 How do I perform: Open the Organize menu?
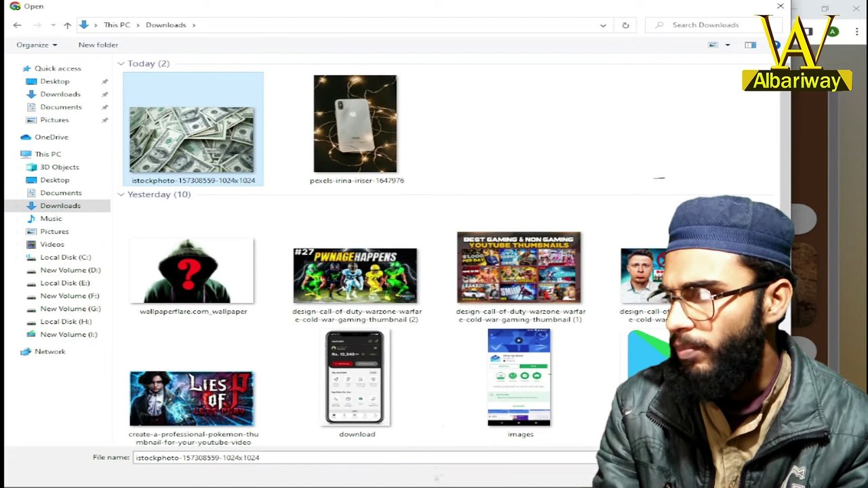pos(37,45)
